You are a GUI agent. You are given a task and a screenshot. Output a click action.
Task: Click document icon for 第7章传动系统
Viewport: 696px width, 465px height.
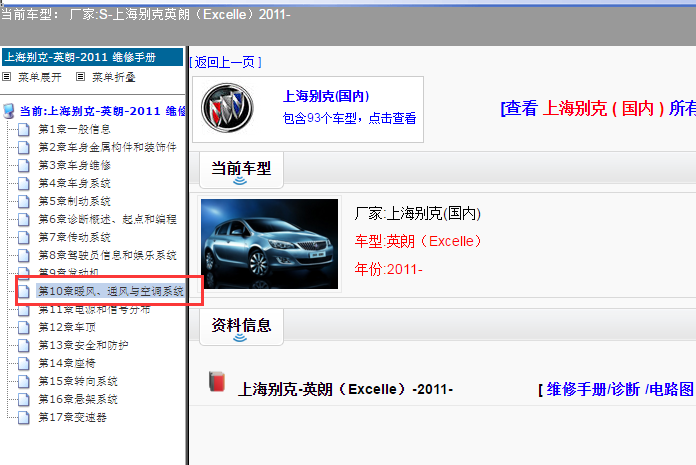click(24, 237)
